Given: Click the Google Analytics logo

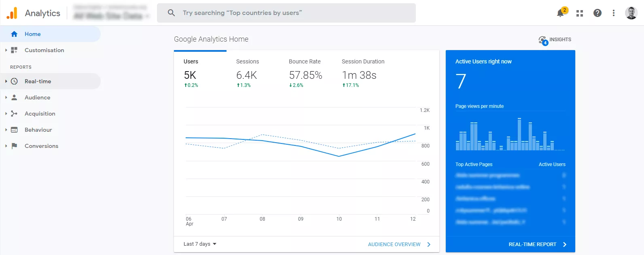Looking at the screenshot, I should 12,13.
